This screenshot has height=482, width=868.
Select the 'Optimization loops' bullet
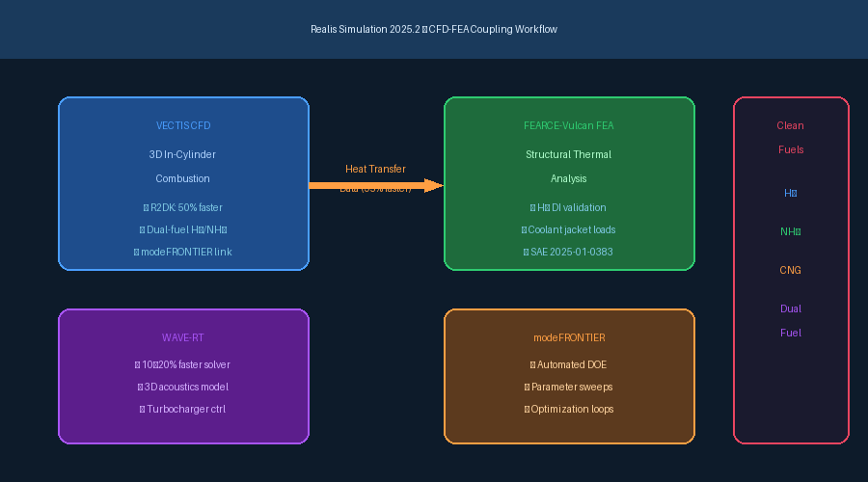pyautogui.click(x=568, y=409)
